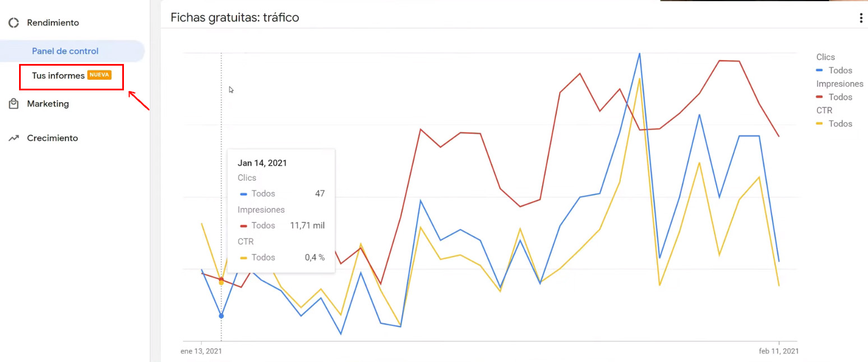868x362 pixels.
Task: Open the three-dot chart options menu
Action: 861,18
